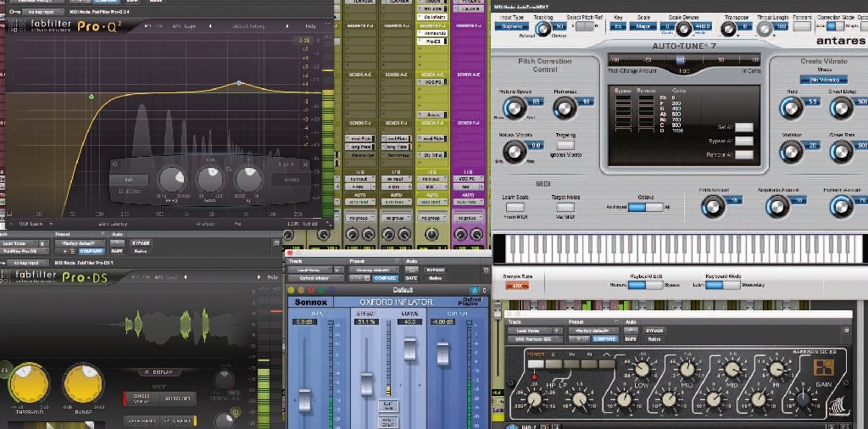
Task: Close the Pro-Q 2 band control panel
Action: (305, 164)
